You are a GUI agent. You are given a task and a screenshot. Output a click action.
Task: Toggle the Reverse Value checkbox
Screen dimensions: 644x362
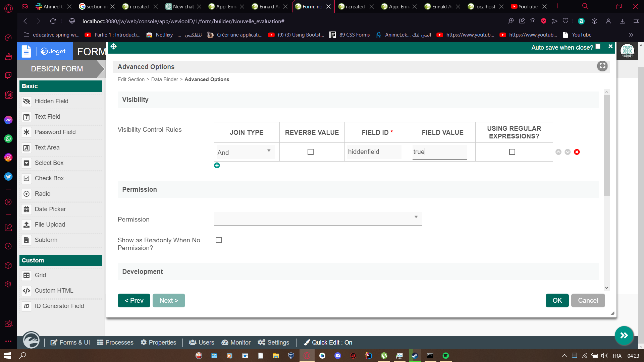311,152
